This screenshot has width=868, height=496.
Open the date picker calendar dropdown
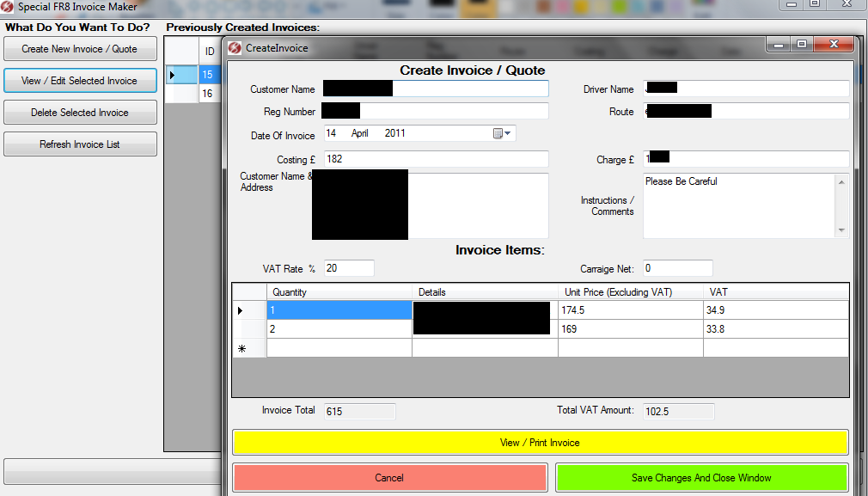(x=502, y=133)
